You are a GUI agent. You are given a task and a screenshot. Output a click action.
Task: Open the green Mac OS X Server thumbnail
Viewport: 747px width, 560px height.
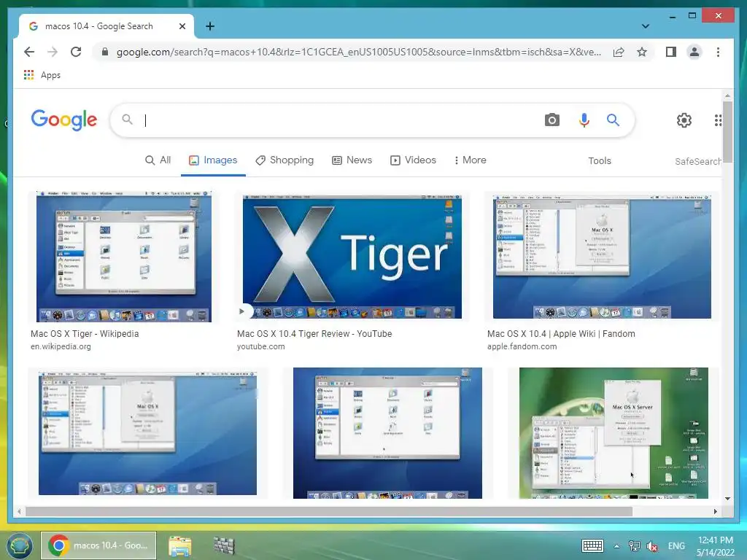614,433
